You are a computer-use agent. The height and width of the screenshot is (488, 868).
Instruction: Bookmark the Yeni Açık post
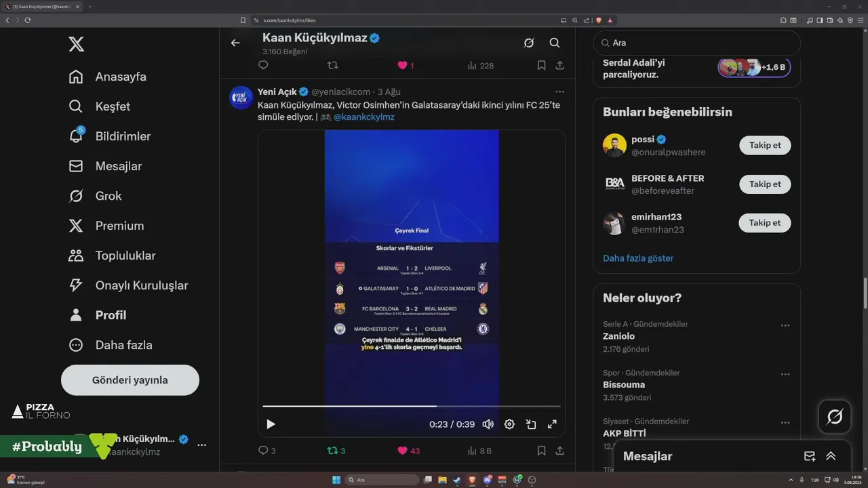541,451
